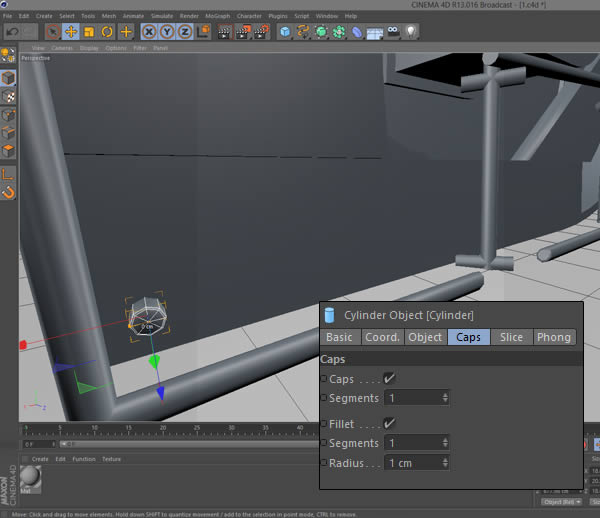Open the Array modeling objects icon

339,32
